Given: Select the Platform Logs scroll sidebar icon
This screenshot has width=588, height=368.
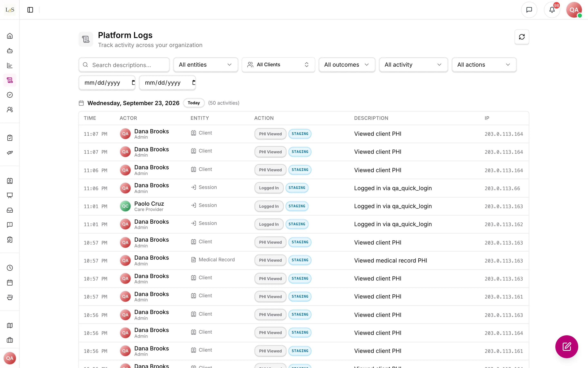Looking at the screenshot, I should [10, 80].
